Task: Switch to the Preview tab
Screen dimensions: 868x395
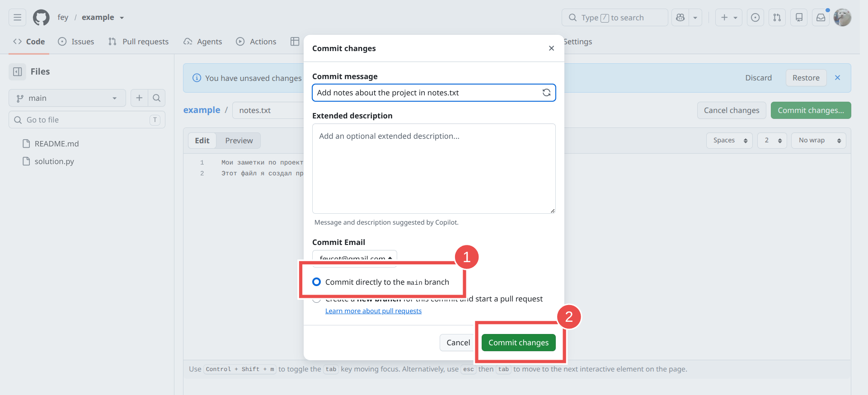Action: point(239,141)
